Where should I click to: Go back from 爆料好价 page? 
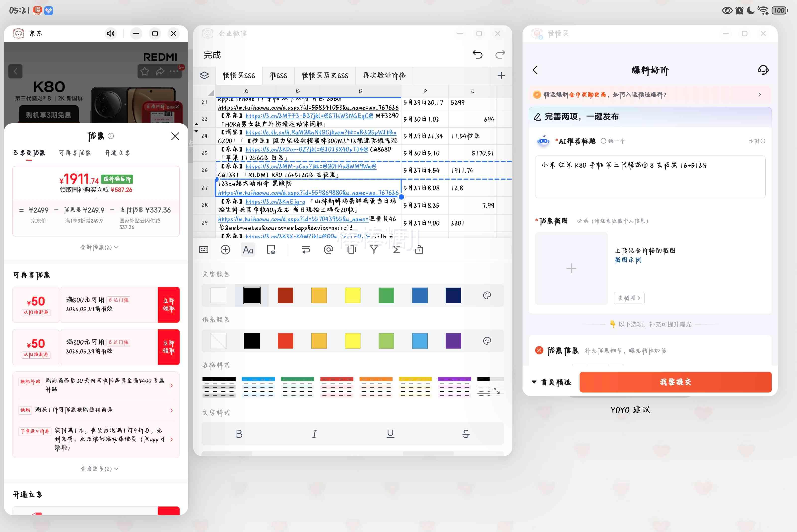535,70
